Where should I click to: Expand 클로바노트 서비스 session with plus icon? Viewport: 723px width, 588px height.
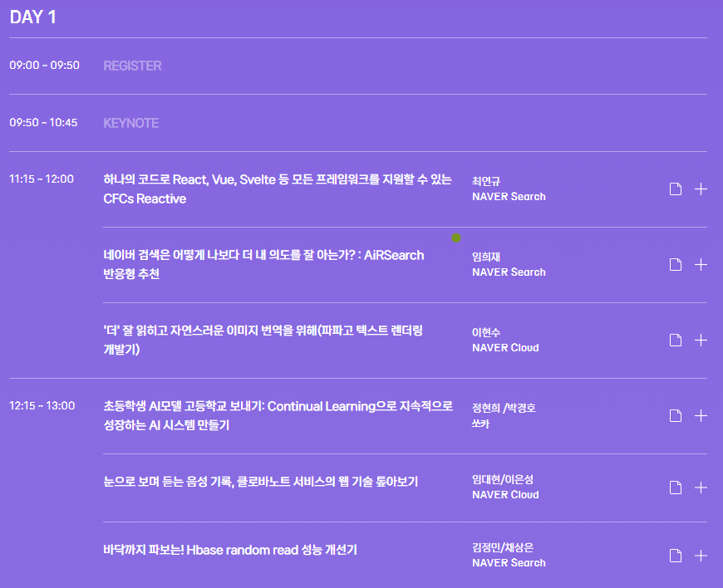701,488
